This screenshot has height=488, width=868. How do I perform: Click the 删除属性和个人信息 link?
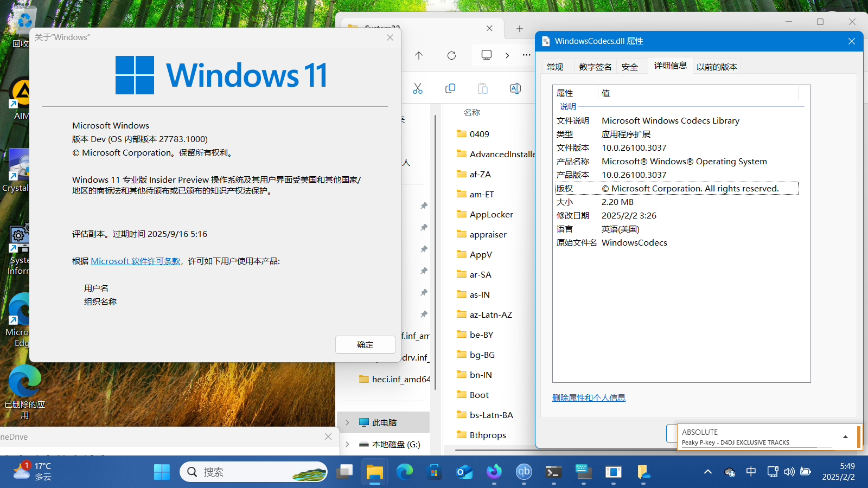tap(589, 397)
